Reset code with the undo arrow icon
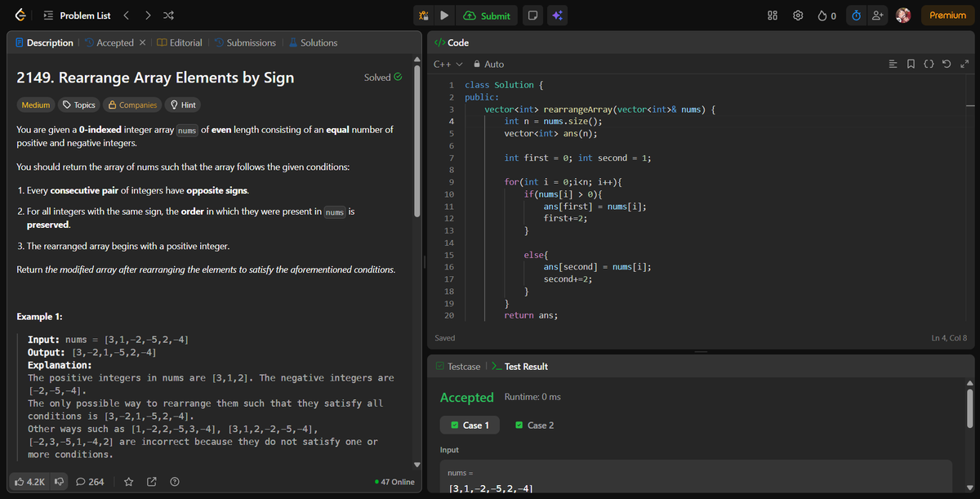The image size is (980, 499). 948,64
